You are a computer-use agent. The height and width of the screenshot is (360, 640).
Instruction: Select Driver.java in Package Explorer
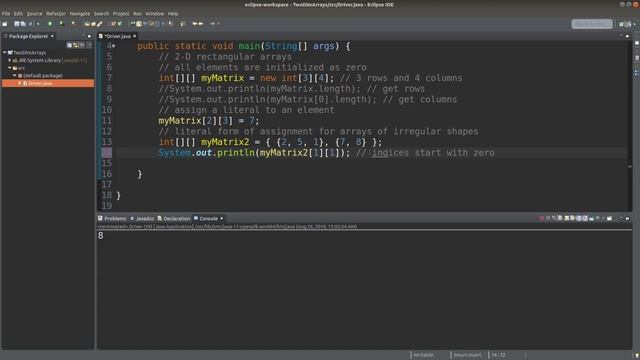pyautogui.click(x=48, y=83)
